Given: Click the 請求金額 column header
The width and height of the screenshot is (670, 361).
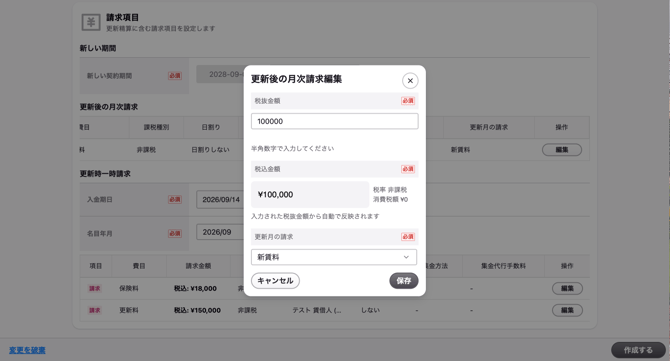Looking at the screenshot, I should coord(198,266).
